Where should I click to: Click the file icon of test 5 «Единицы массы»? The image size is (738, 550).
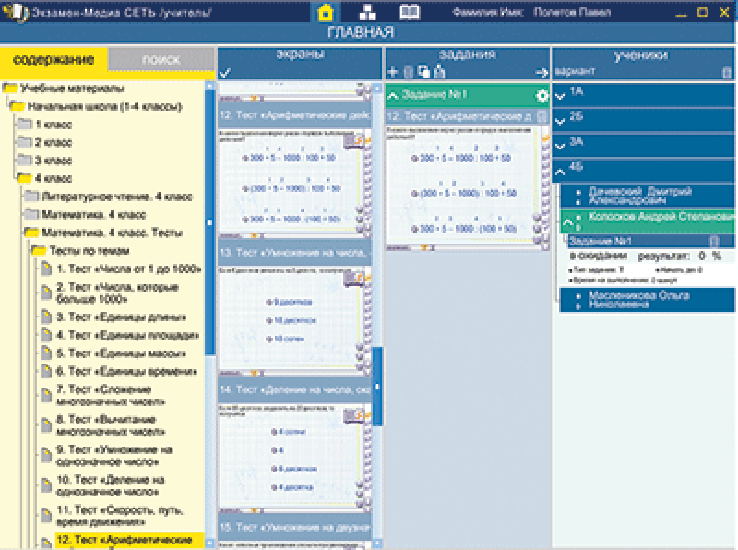46,353
